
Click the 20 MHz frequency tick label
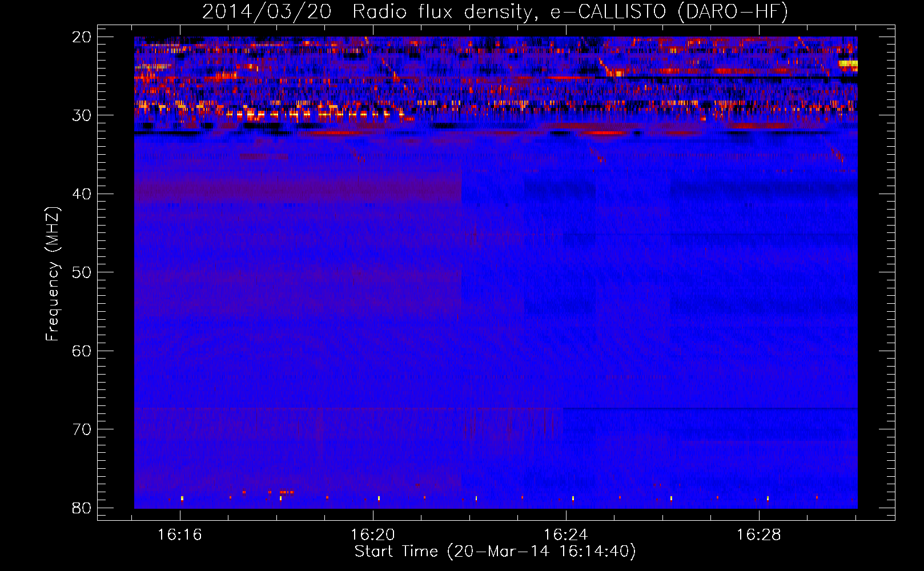[x=82, y=37]
